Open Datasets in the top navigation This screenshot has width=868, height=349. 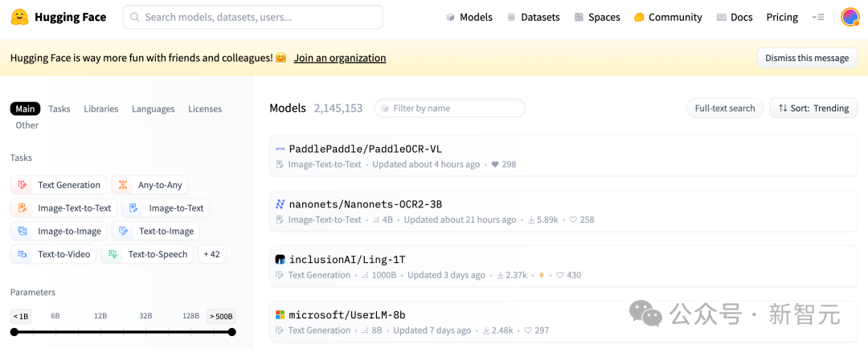coord(533,17)
